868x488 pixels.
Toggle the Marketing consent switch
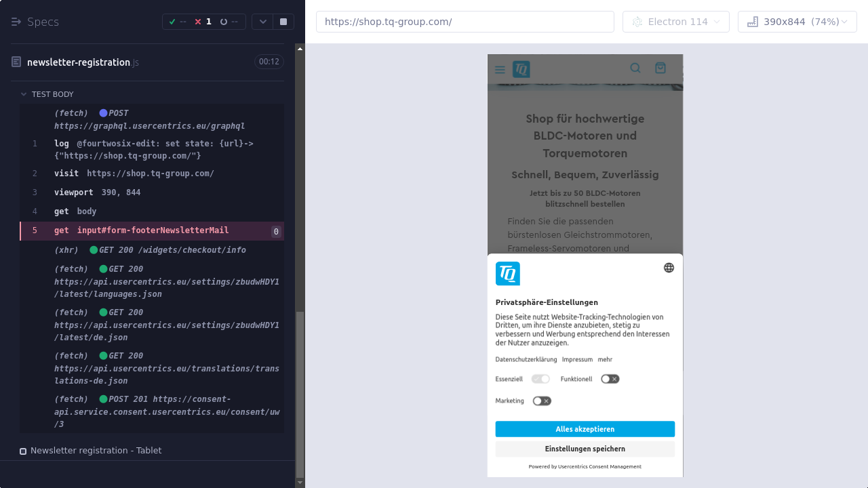(541, 401)
